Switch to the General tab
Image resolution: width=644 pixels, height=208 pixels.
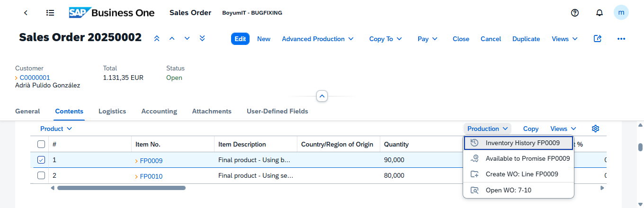(x=27, y=111)
